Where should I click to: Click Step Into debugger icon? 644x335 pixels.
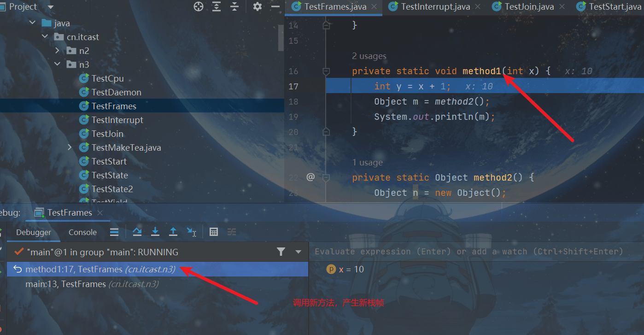point(155,232)
